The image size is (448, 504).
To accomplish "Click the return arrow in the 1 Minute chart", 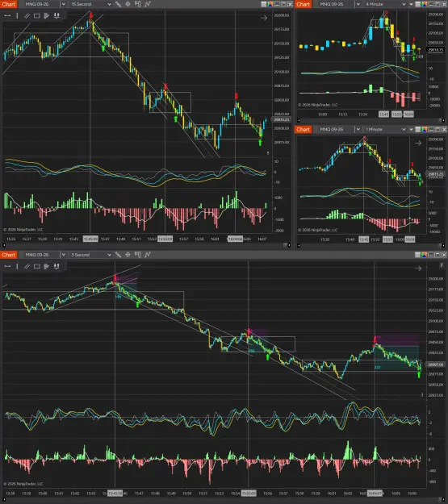I will [x=418, y=143].
